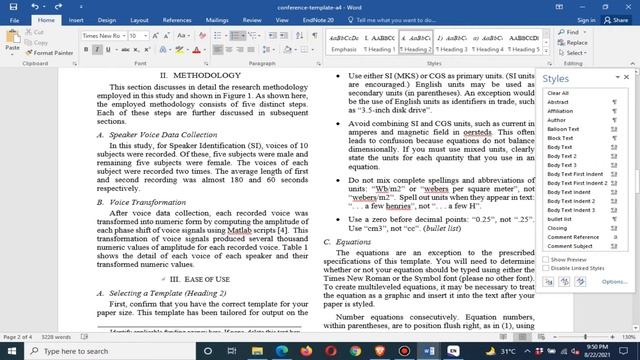640x360 pixels.
Task: Toggle bold formatting
Action: pos(86,50)
